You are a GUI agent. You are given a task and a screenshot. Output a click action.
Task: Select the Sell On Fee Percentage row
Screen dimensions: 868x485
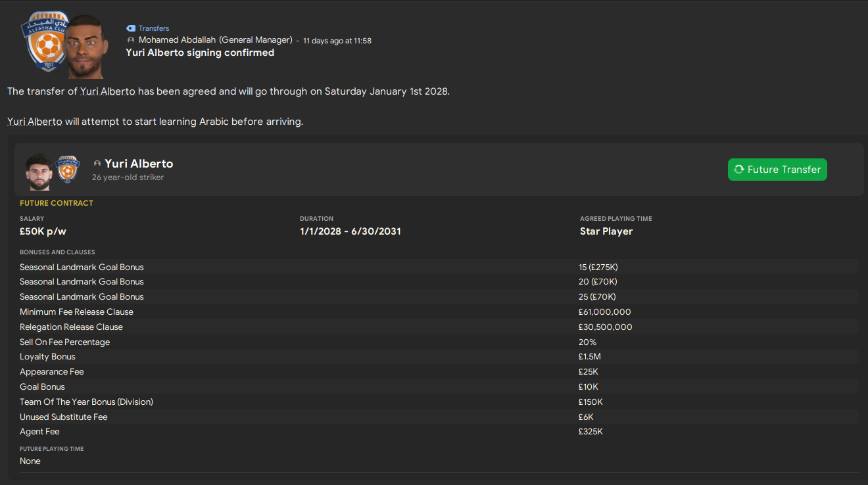click(64, 342)
